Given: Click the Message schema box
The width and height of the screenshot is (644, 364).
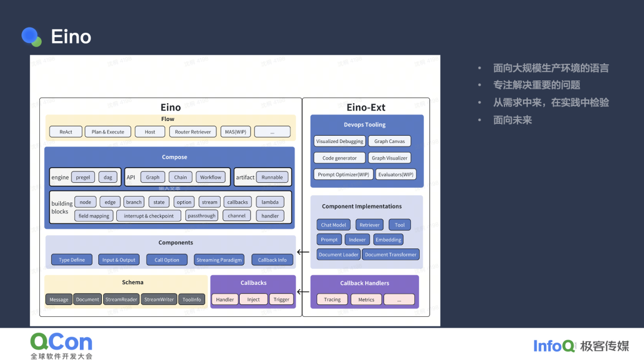Looking at the screenshot, I should click(59, 299).
